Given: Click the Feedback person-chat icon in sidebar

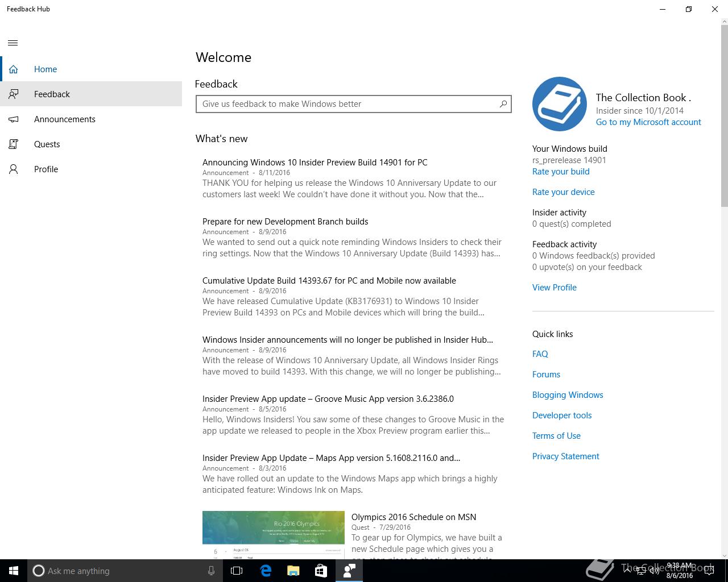Looking at the screenshot, I should point(14,94).
